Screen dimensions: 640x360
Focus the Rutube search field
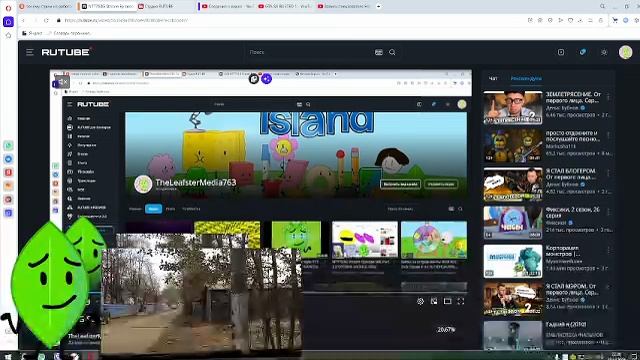coord(308,52)
